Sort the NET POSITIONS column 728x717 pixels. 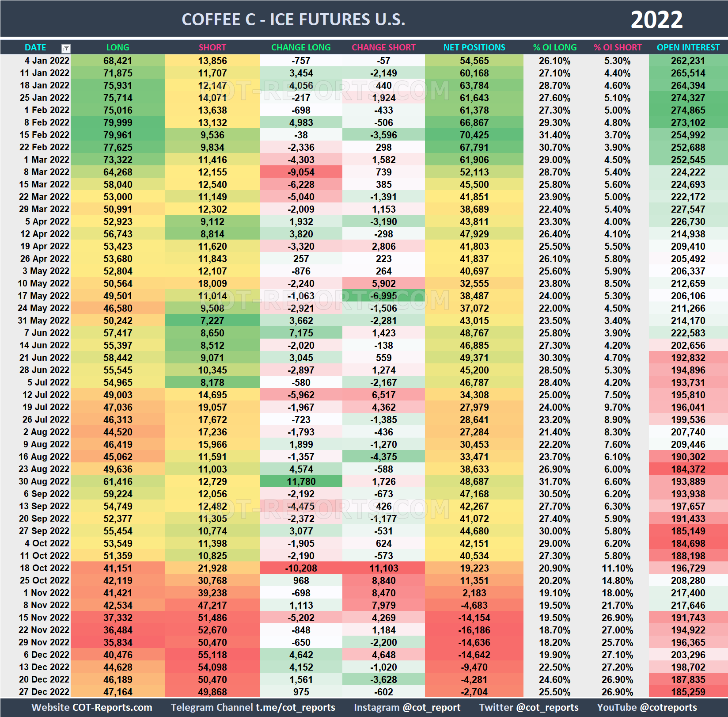474,47
